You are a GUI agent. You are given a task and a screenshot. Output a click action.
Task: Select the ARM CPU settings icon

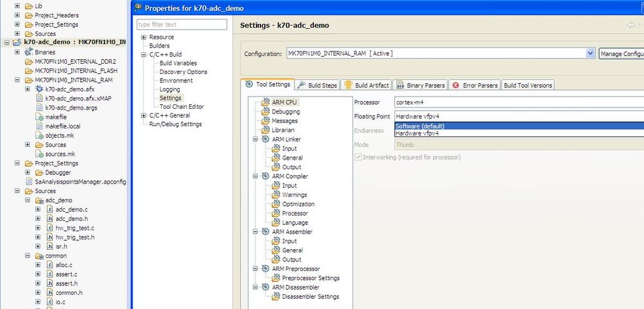click(x=266, y=102)
